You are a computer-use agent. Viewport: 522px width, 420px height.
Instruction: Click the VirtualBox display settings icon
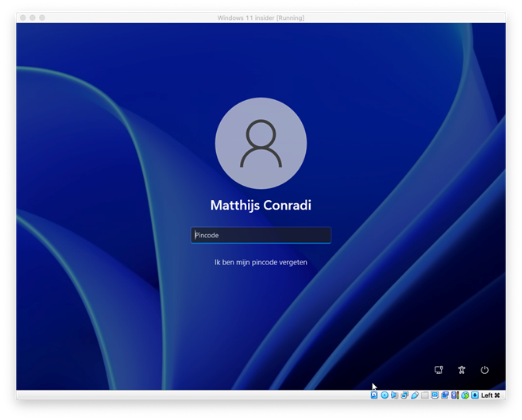pos(435,395)
